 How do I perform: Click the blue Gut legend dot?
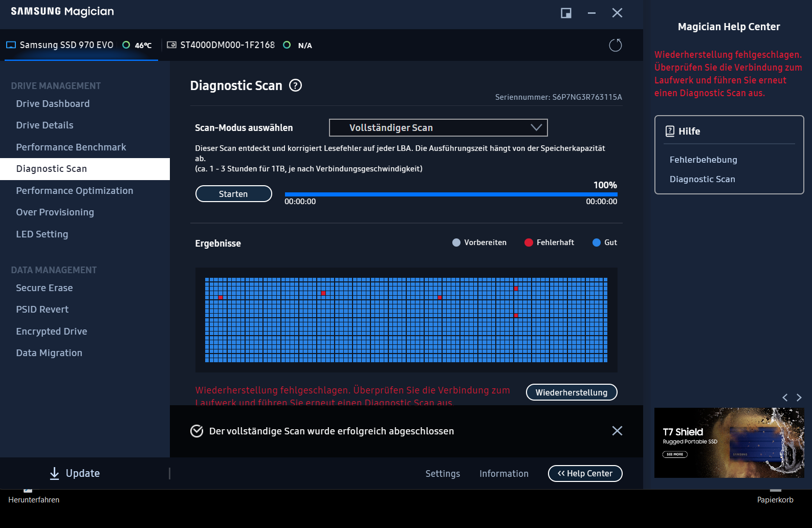point(597,243)
